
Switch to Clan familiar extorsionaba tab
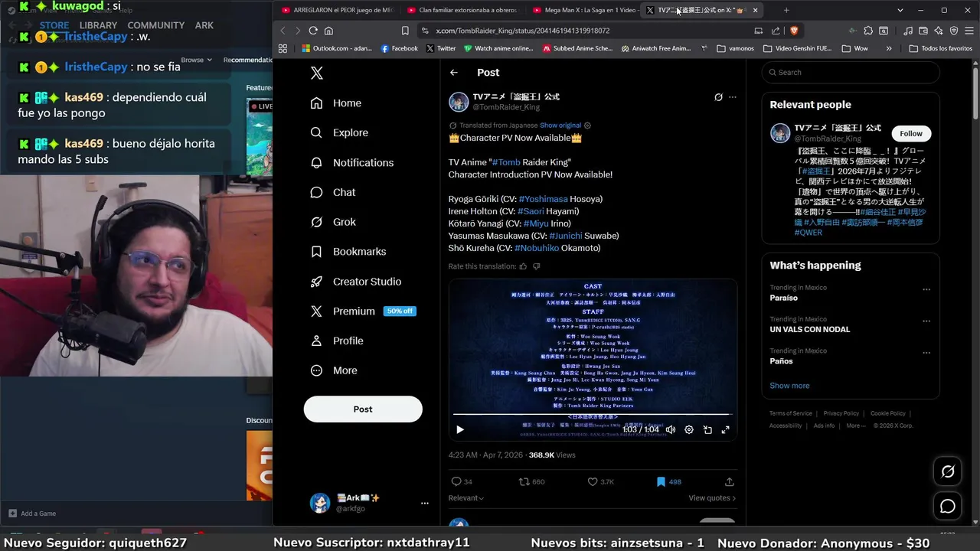pyautogui.click(x=462, y=10)
